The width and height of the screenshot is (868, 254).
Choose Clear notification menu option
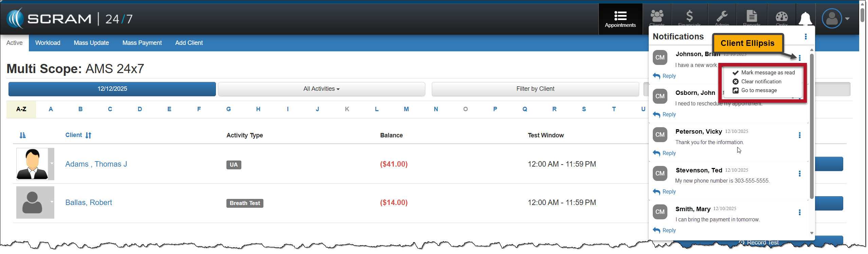click(761, 82)
